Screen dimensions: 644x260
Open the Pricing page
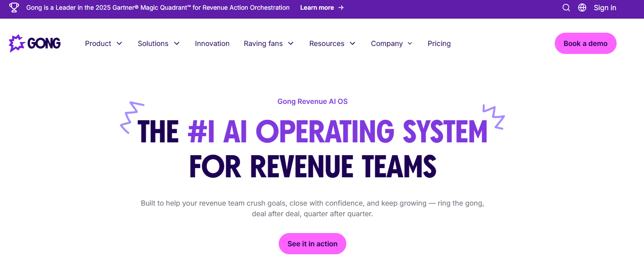(x=439, y=43)
